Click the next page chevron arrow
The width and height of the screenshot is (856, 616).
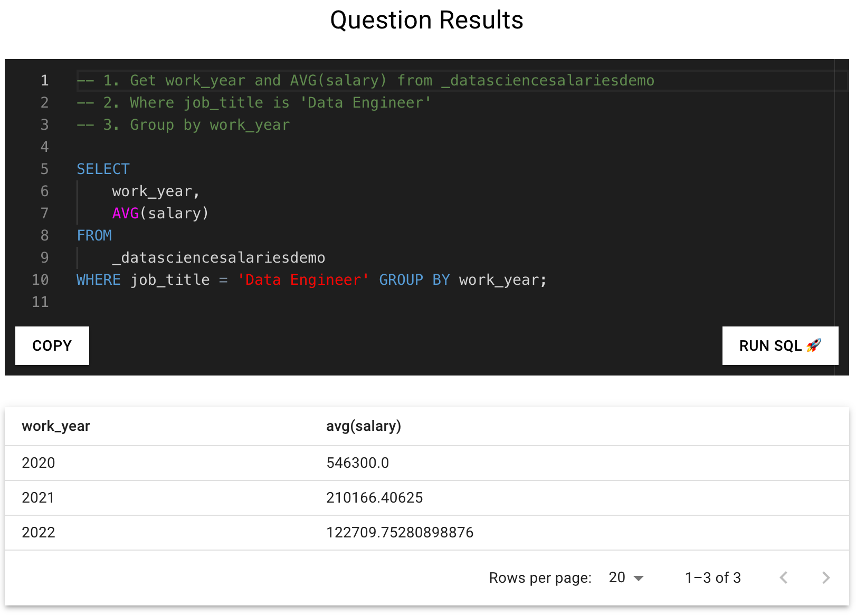pos(826,577)
